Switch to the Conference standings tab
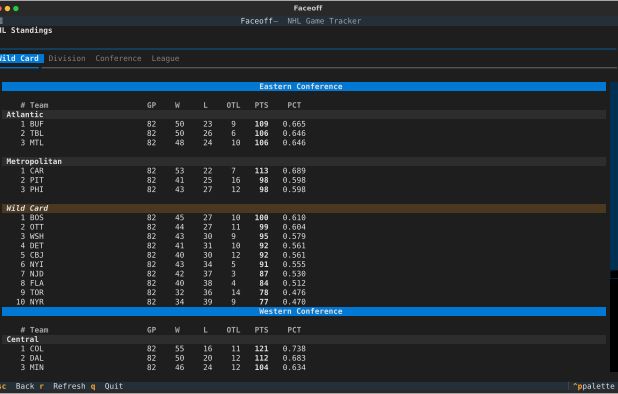 [118, 58]
